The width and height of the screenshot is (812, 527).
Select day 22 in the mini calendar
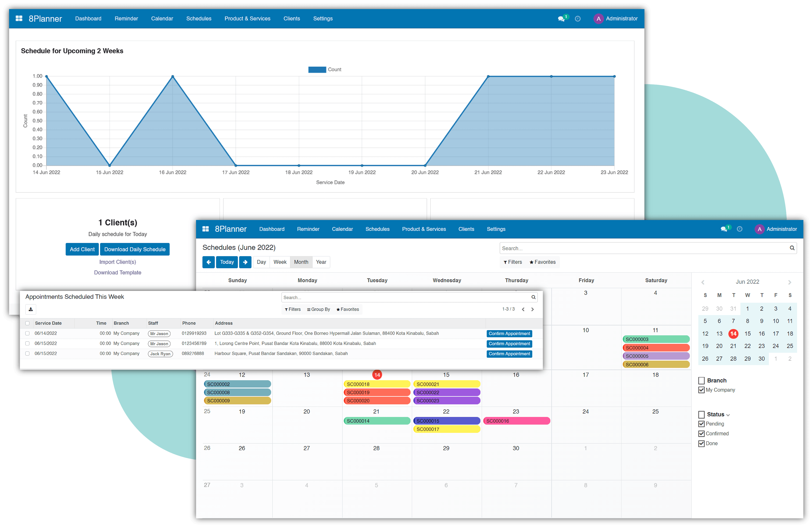tap(747, 346)
